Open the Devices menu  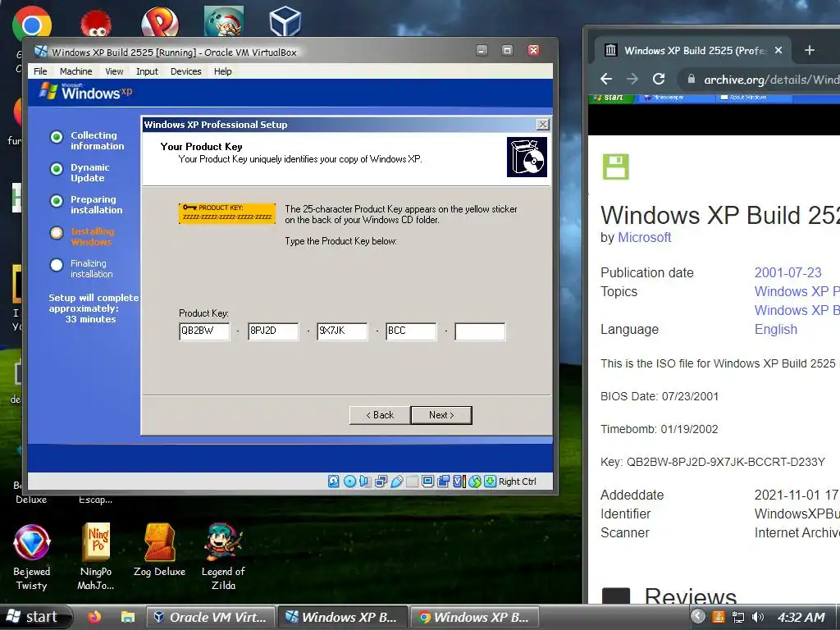point(186,71)
